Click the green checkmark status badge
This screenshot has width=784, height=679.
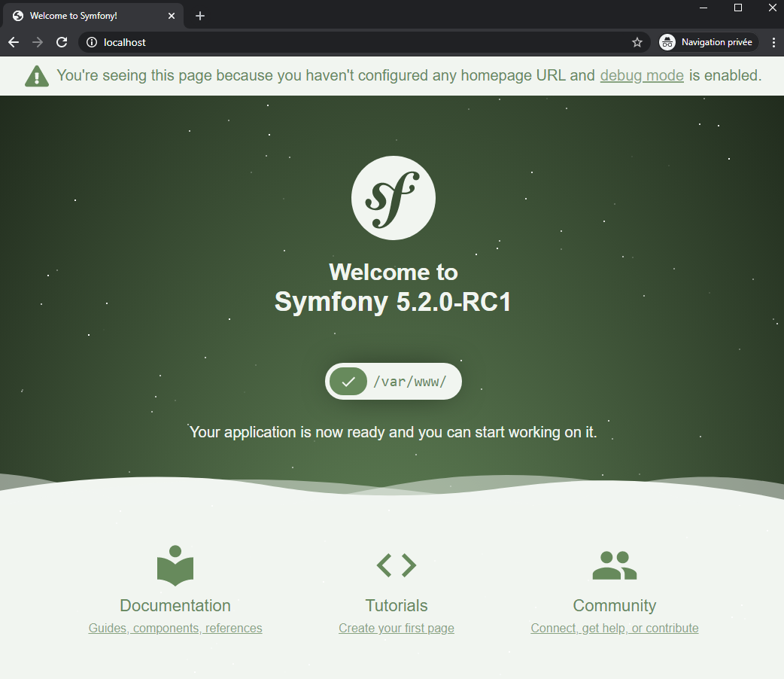pos(348,382)
